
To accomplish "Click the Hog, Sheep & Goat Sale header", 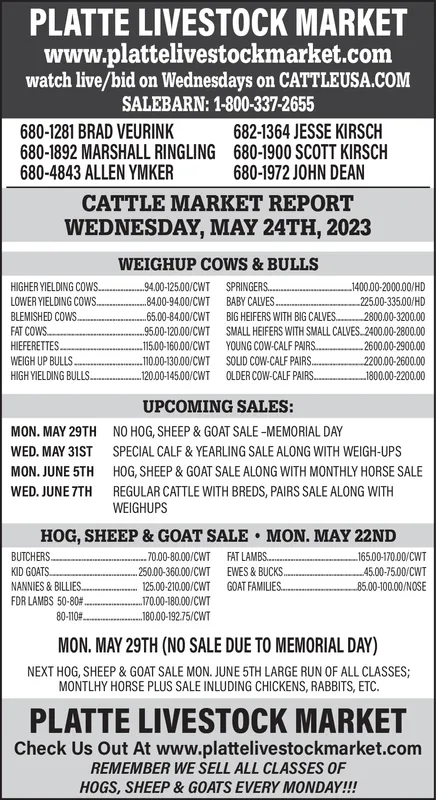I will (x=218, y=536).
